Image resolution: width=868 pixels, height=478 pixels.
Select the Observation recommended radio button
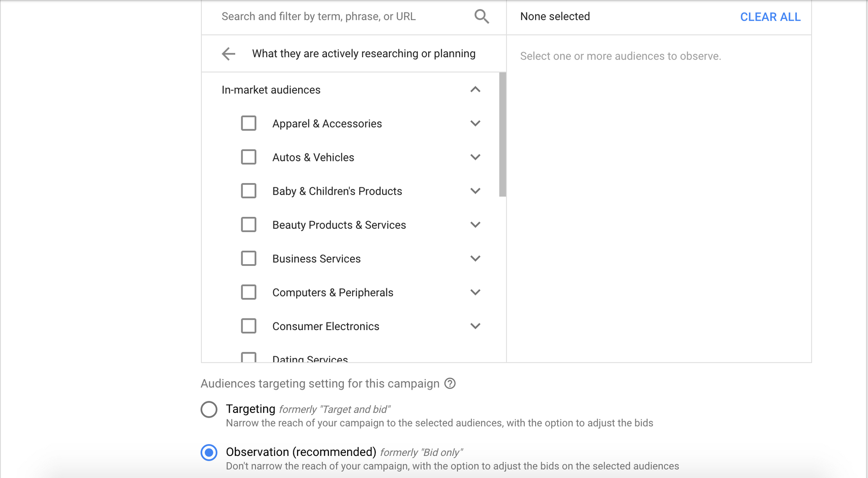click(x=210, y=452)
